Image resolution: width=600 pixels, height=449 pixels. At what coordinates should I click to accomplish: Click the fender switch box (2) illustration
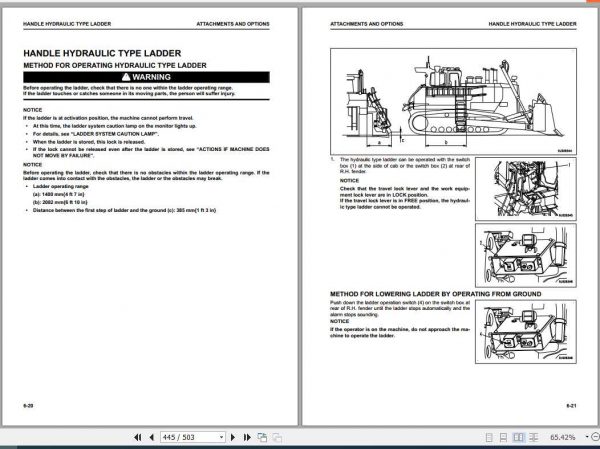tap(526, 255)
